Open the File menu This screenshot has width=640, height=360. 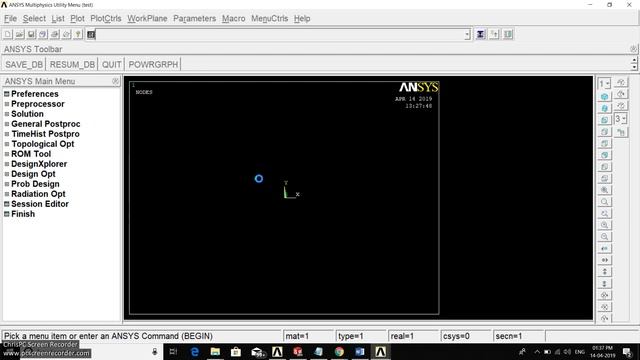point(10,18)
